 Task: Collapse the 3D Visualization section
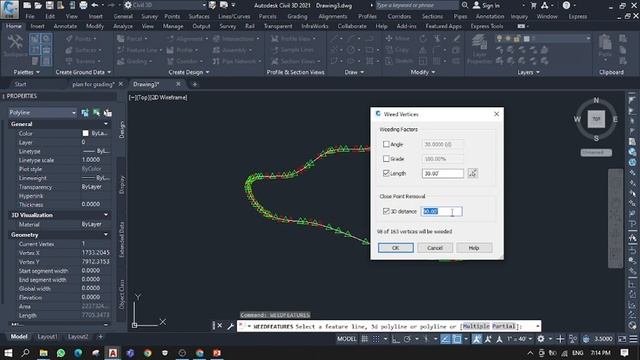106,215
